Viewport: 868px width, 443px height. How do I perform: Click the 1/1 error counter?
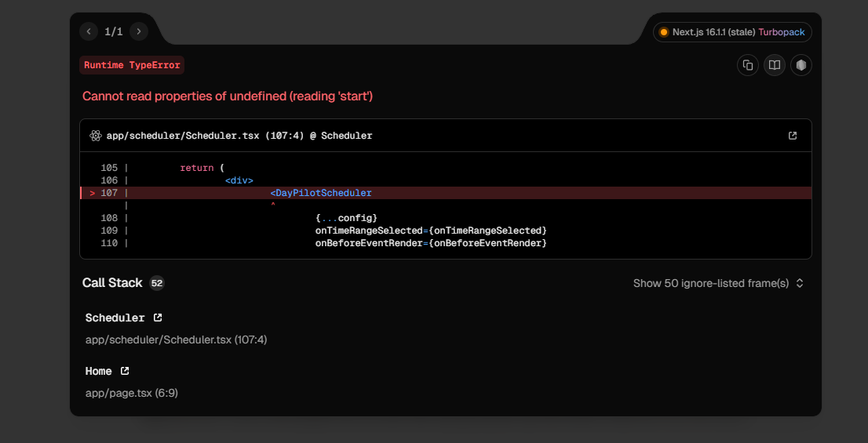coord(114,31)
